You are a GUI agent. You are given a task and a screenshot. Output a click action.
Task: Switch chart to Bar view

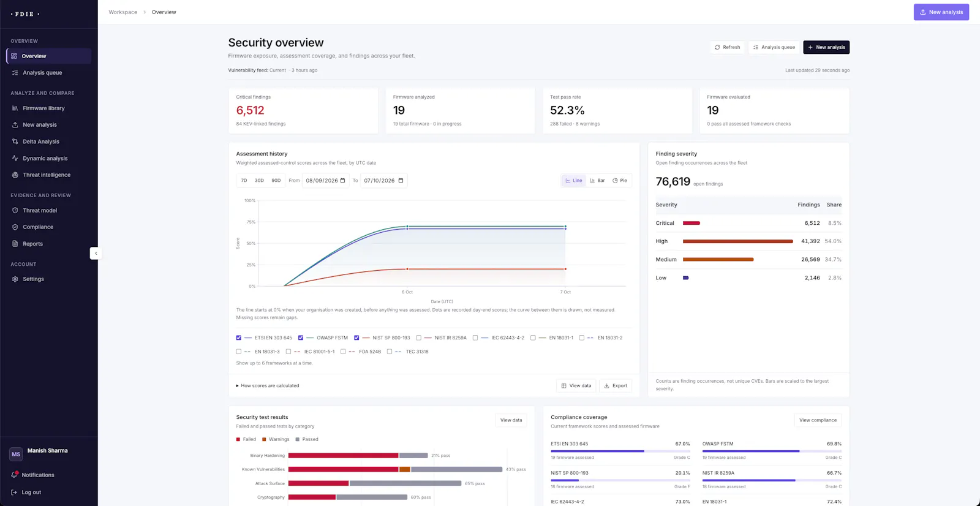pyautogui.click(x=597, y=181)
